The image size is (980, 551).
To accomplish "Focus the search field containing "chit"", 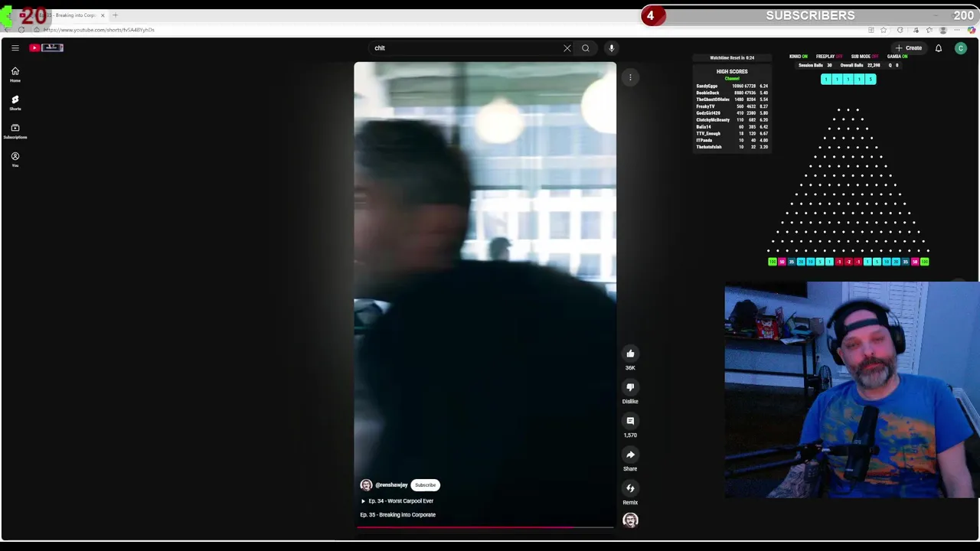I will click(x=465, y=48).
